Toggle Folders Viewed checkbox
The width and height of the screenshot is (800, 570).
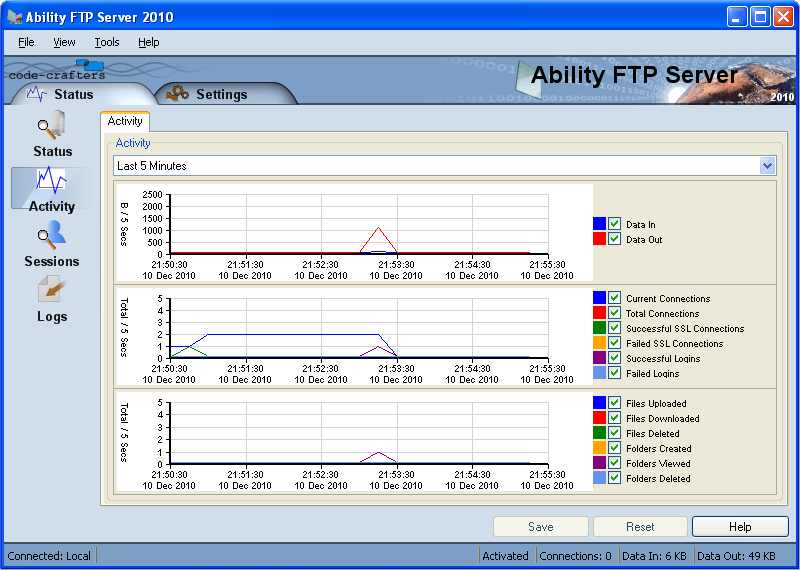614,463
